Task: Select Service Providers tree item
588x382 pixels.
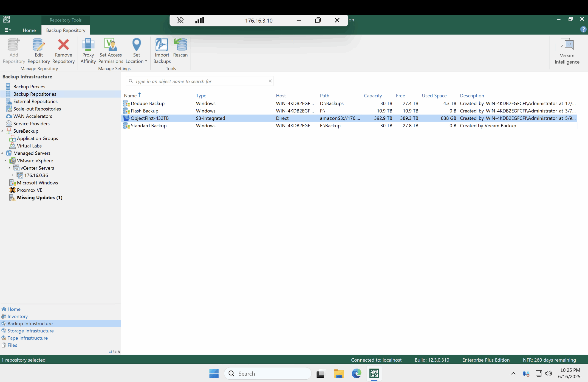Action: 31,123
